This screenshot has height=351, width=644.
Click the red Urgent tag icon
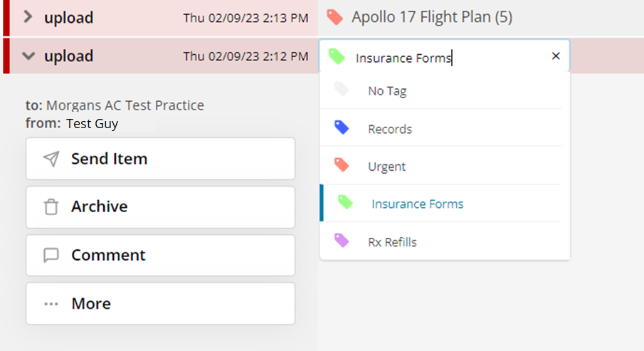342,166
